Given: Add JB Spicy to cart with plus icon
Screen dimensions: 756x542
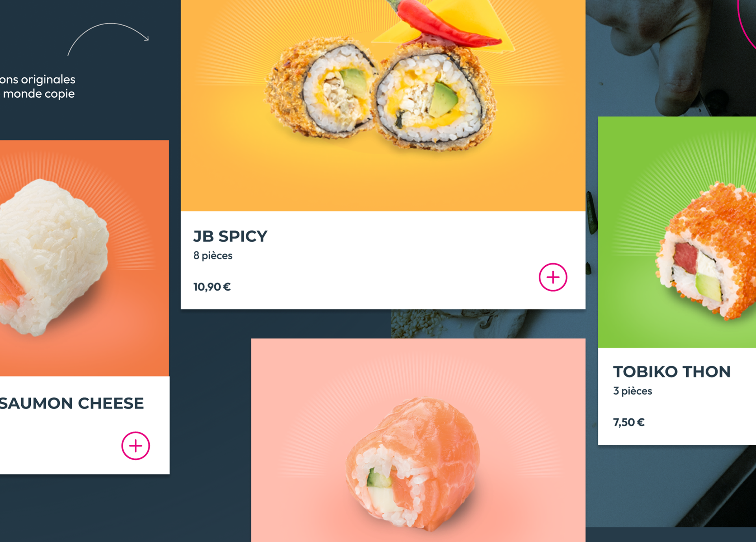Looking at the screenshot, I should (553, 277).
